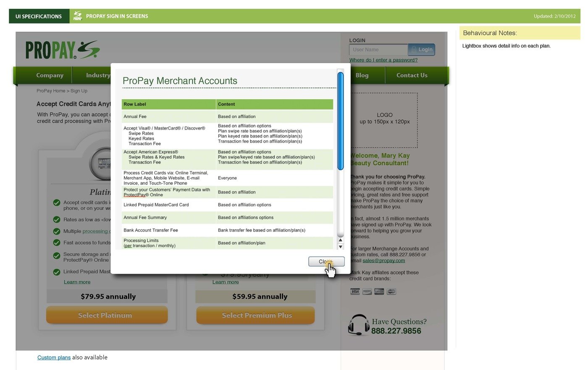The height and width of the screenshot is (370, 588).
Task: Click the checkmark next to Rates as low as
Action: click(x=57, y=219)
